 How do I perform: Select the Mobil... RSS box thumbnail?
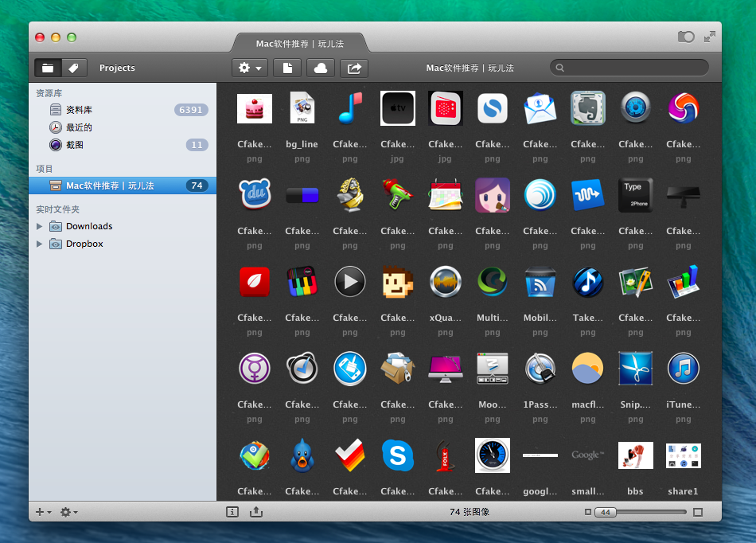click(540, 282)
